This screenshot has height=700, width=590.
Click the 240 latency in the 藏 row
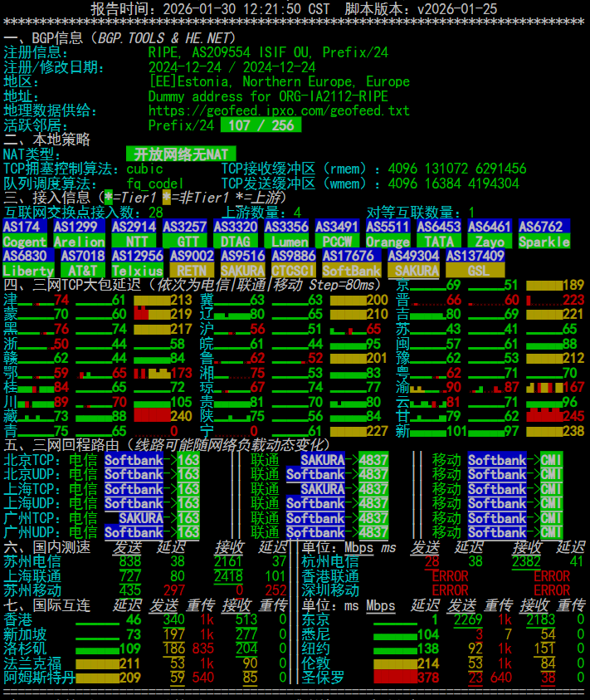coord(181,416)
